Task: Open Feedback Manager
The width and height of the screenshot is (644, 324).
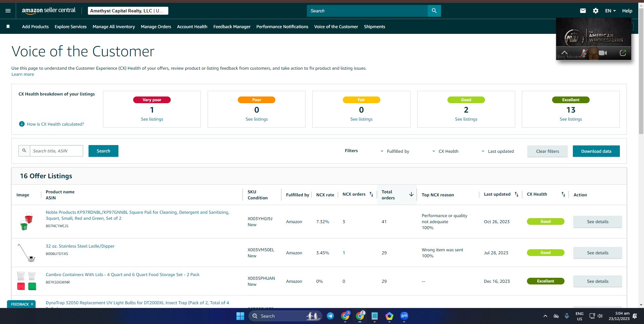Action: point(232,26)
